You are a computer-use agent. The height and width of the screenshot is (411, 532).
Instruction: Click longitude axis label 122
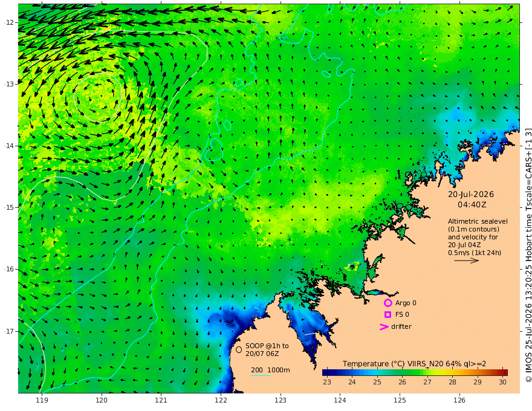tap(221, 401)
